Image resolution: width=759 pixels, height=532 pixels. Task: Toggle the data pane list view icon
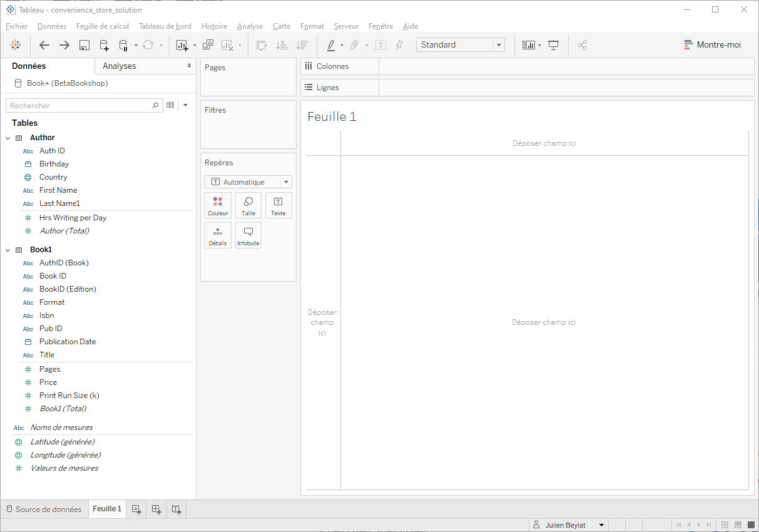[x=170, y=105]
